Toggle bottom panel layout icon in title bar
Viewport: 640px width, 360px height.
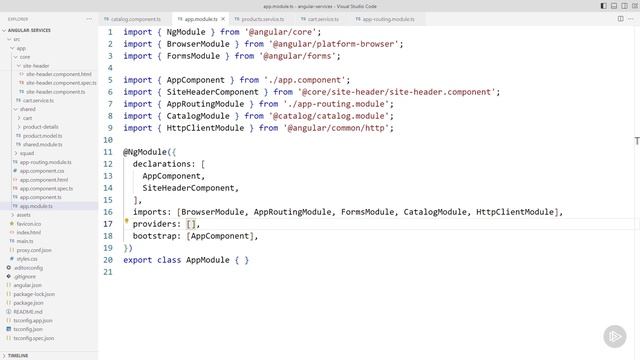point(614,6)
